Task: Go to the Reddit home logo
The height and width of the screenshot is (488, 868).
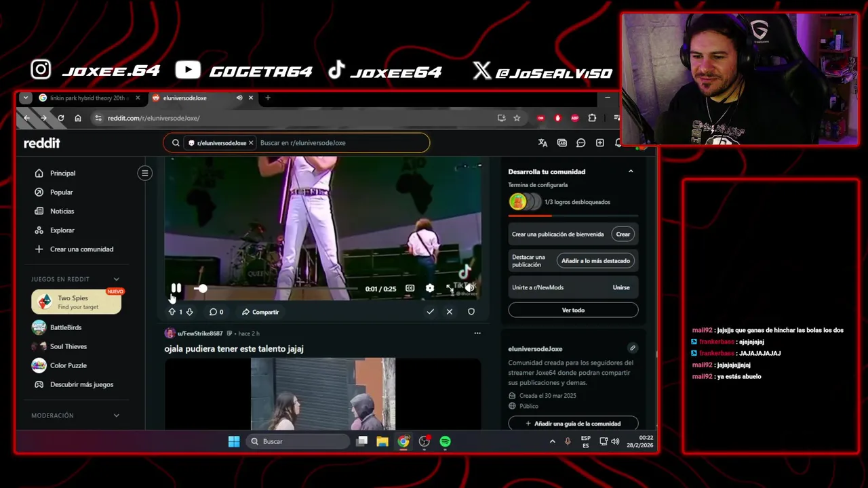Action: coord(42,143)
